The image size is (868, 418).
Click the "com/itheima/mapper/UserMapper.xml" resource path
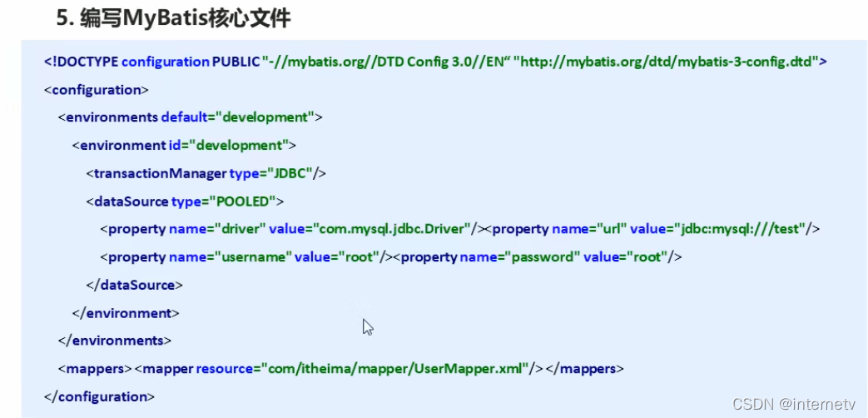click(395, 369)
